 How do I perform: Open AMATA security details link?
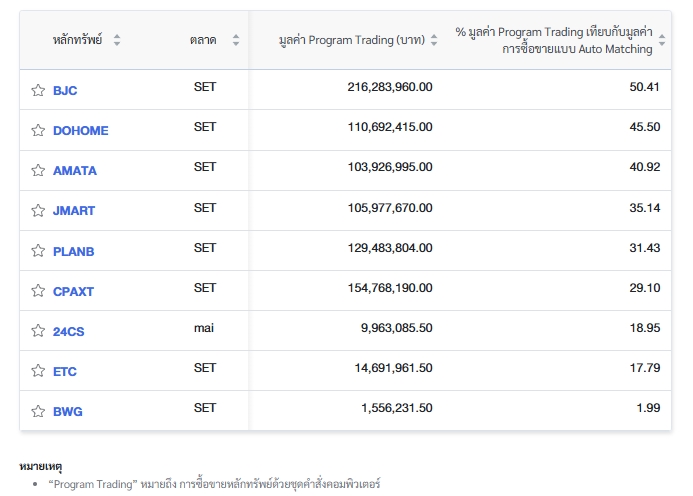pyautogui.click(x=75, y=171)
